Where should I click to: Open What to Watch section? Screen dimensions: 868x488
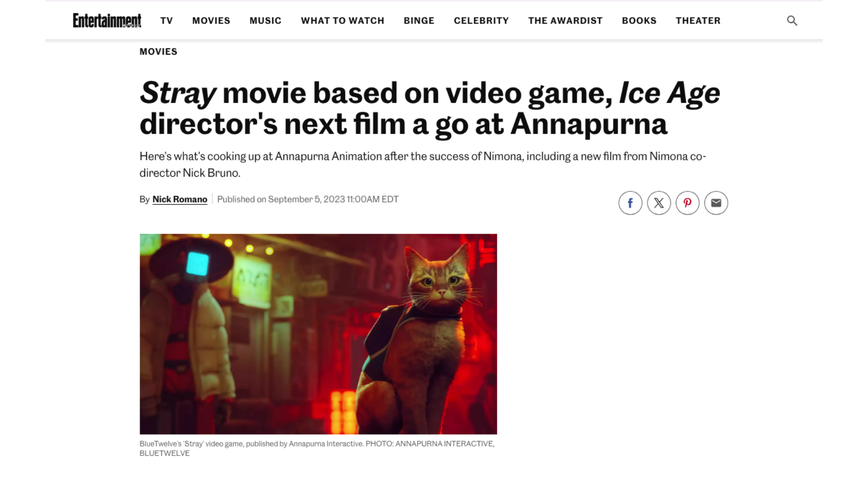click(343, 21)
